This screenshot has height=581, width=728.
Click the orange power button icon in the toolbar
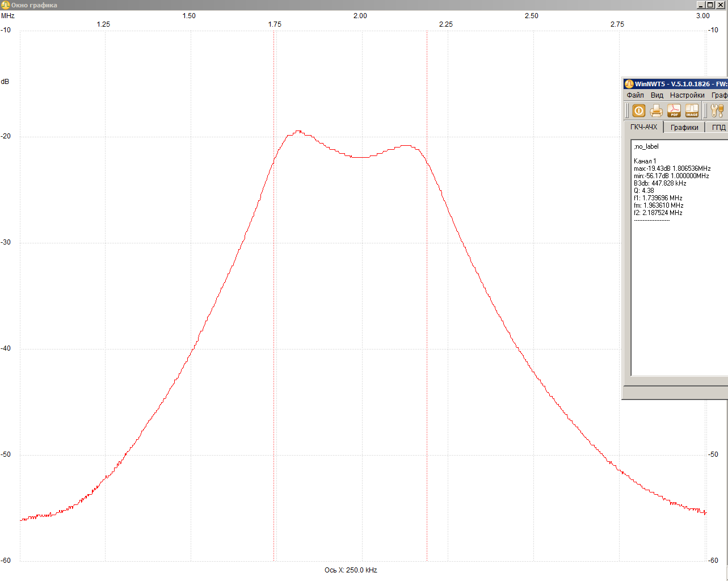point(639,111)
